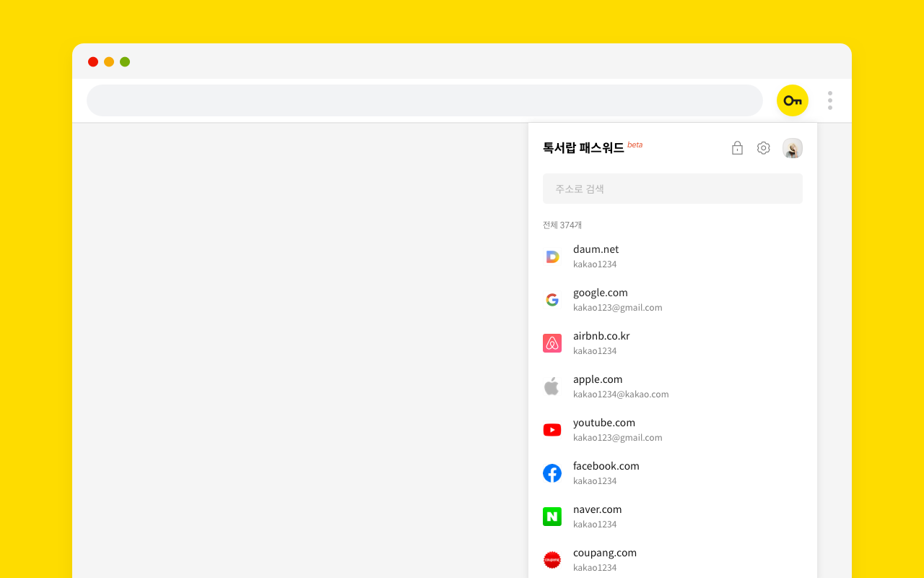Click the Facebook favicon icon
The height and width of the screenshot is (578, 924).
552,473
